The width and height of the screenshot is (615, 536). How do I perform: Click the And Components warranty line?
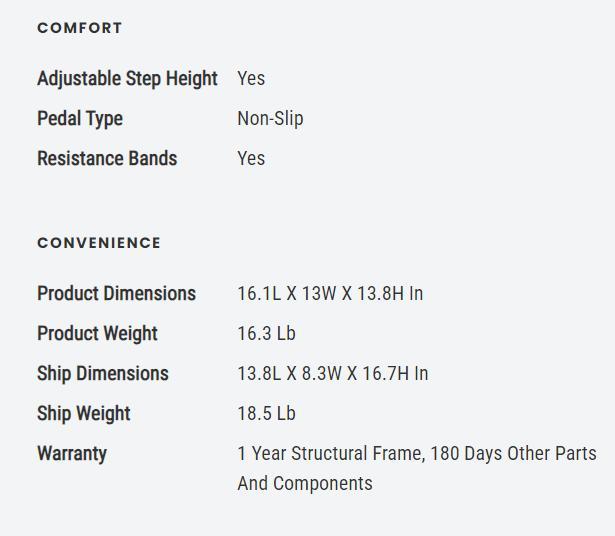[305, 483]
